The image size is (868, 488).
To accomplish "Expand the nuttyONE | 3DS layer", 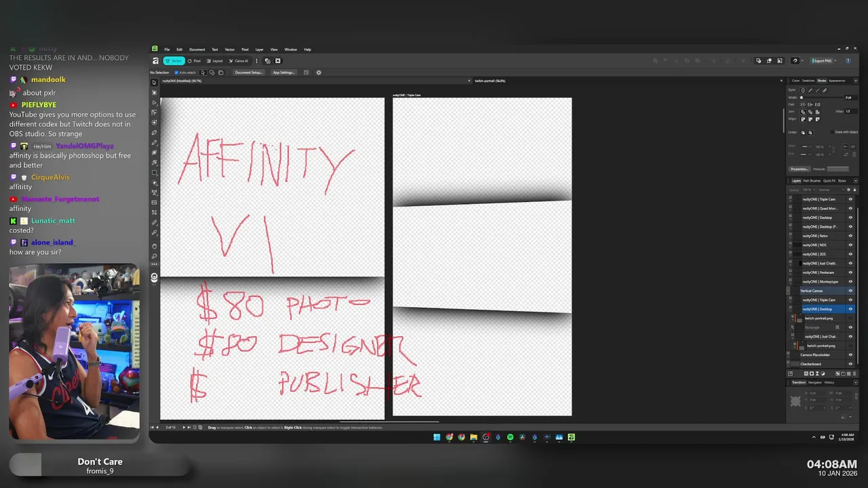I will click(791, 256).
